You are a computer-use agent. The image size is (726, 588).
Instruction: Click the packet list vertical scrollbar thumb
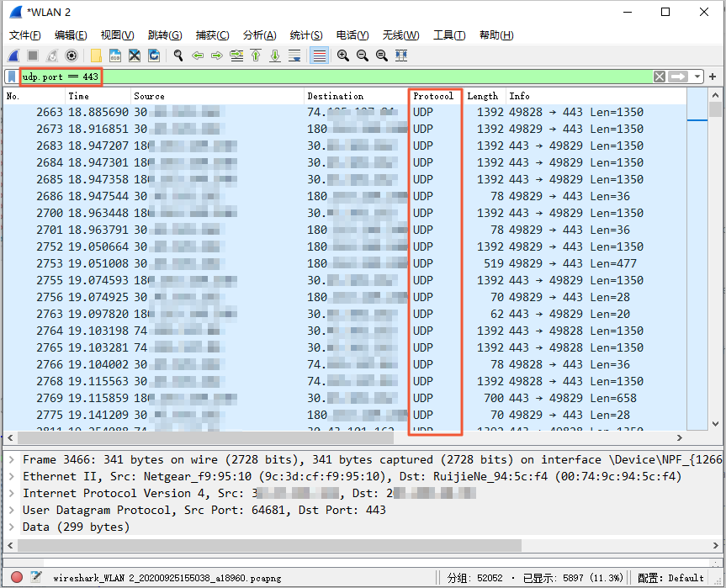[715, 109]
